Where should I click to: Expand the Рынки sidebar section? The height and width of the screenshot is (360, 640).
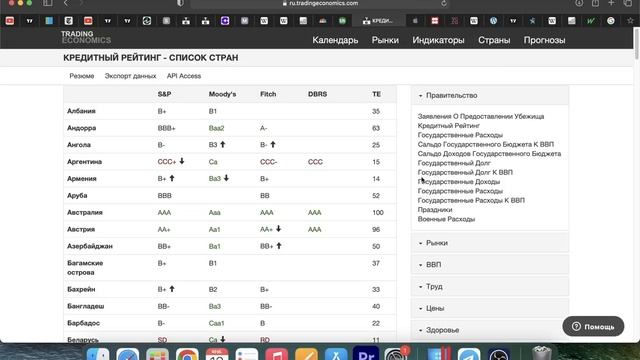[x=490, y=243]
